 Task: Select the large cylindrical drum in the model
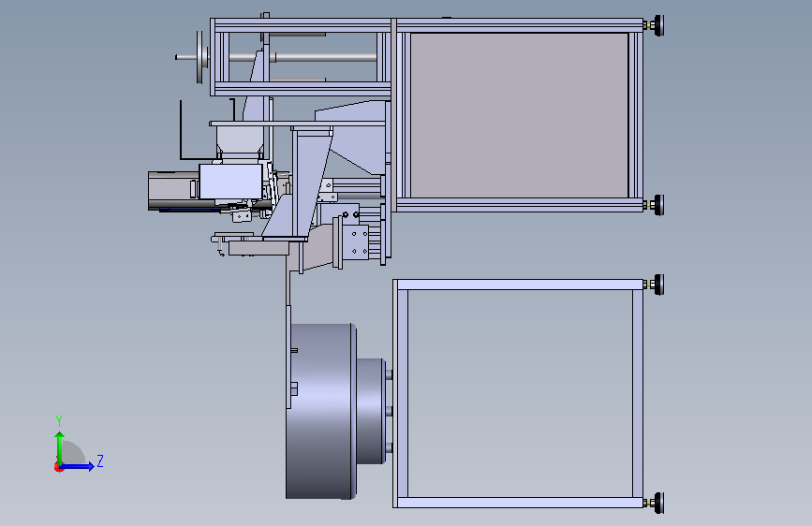tap(321, 411)
